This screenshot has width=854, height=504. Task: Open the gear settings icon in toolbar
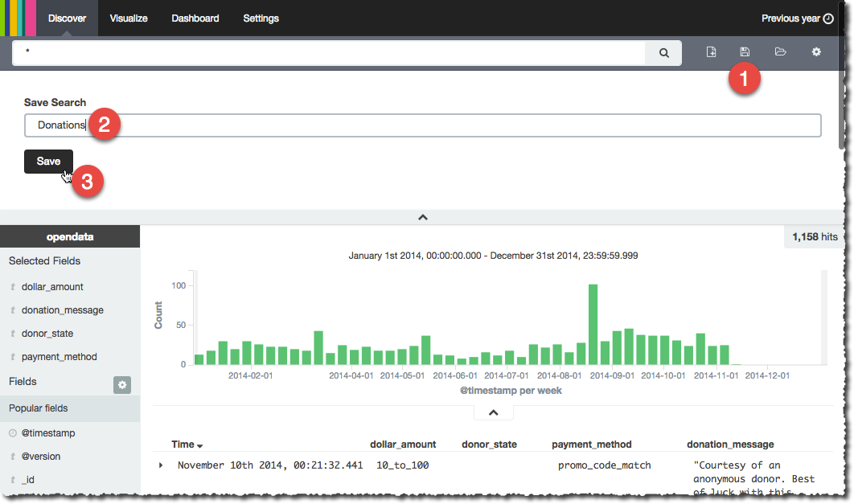coord(816,52)
